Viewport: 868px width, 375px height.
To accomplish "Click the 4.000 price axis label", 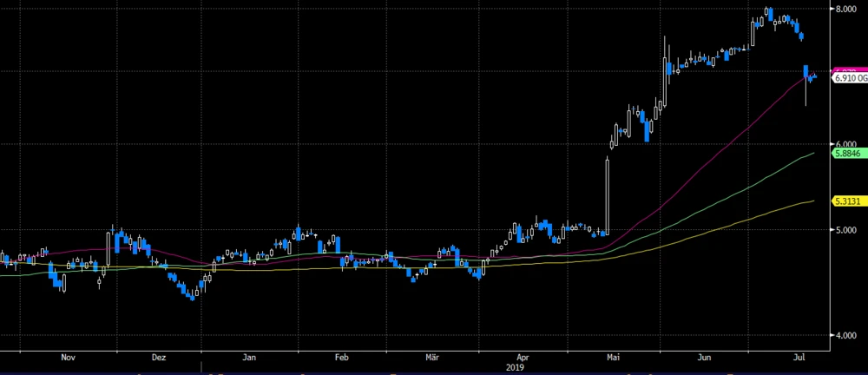I will [x=845, y=336].
